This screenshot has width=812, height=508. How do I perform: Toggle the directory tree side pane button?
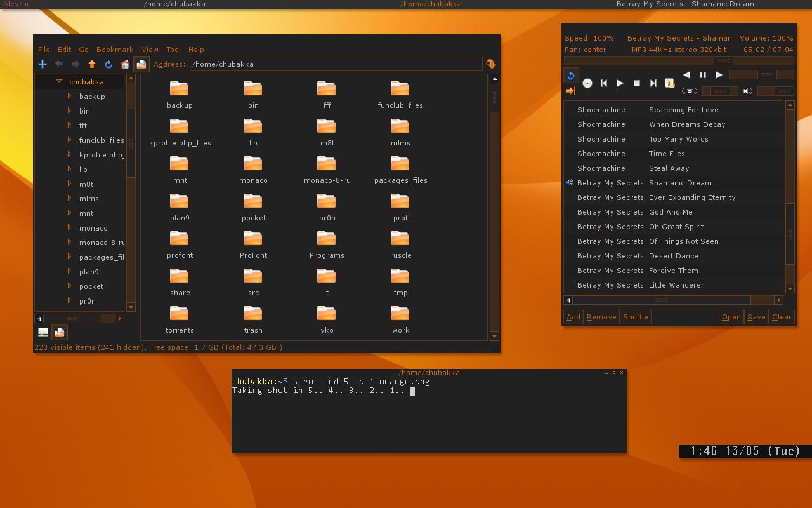59,332
